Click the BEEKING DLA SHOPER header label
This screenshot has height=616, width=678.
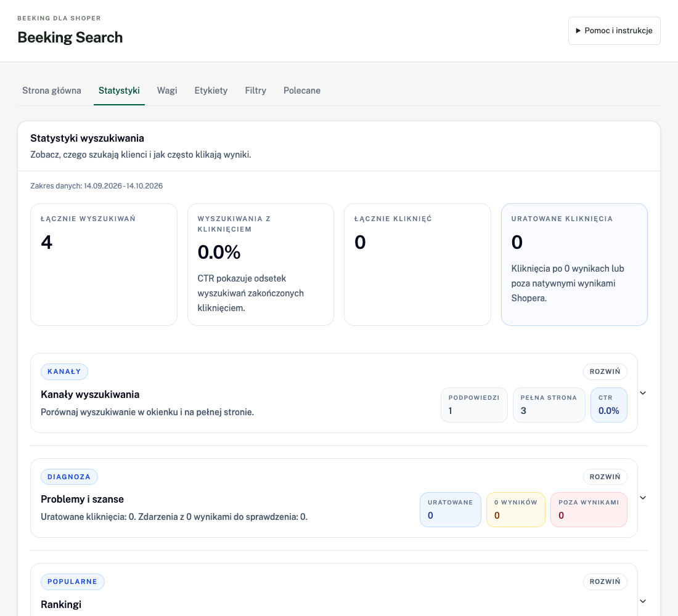point(59,18)
